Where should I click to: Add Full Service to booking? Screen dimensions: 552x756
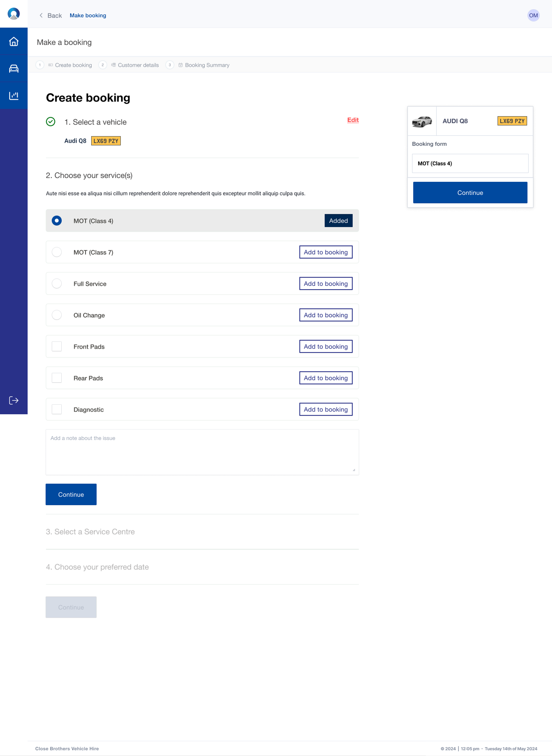[326, 283]
